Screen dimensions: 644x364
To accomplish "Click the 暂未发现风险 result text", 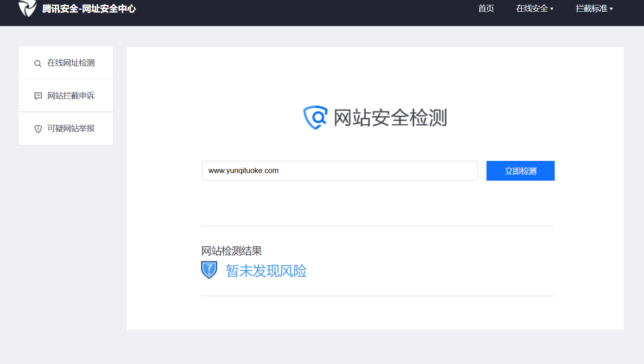I will [266, 271].
